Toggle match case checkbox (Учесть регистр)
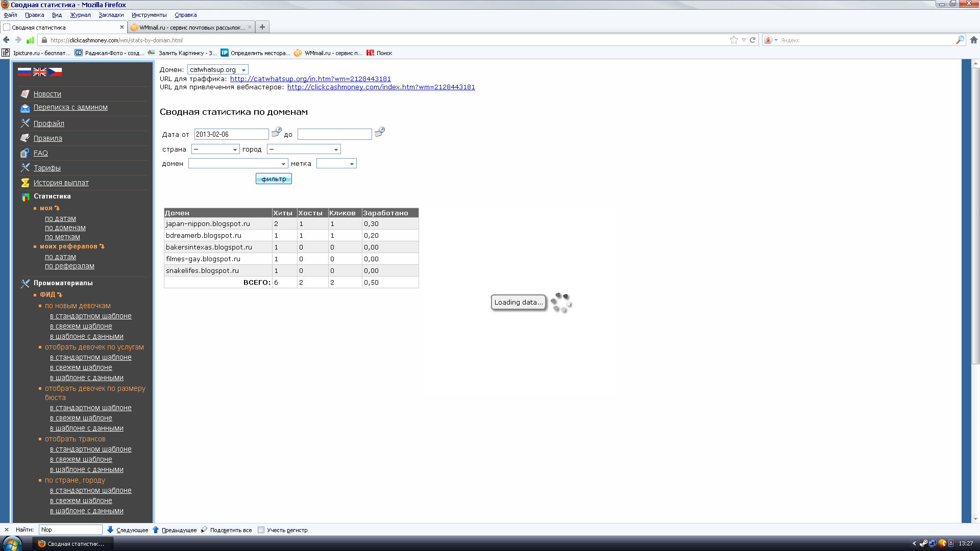The image size is (980, 551). [261, 530]
